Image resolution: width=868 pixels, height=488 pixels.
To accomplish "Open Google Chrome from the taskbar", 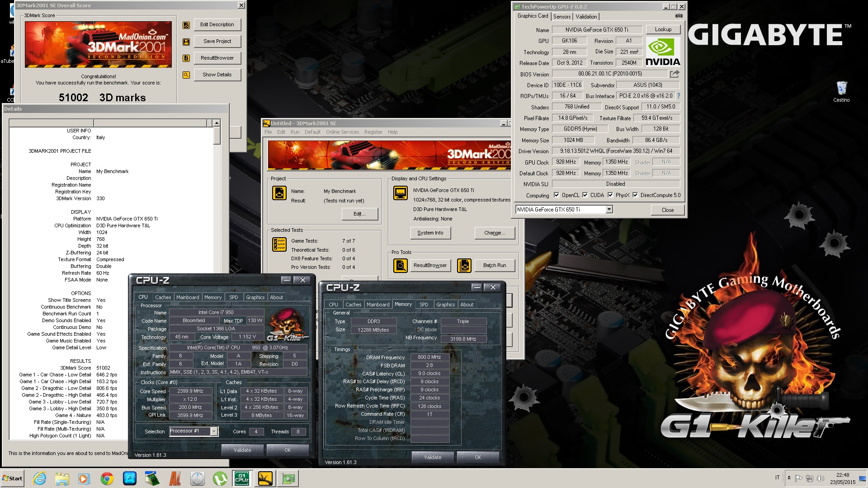I will pyautogui.click(x=107, y=479).
